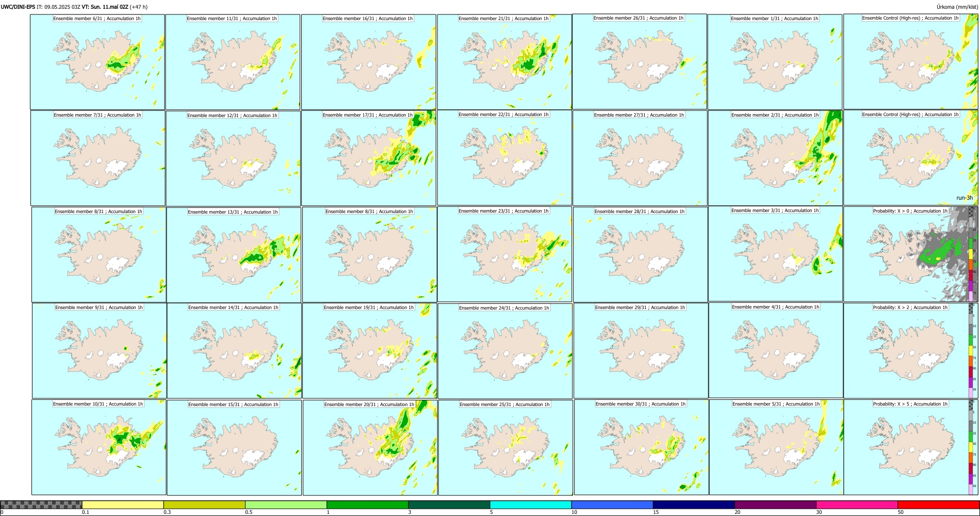Open the Ensemble member 11/31 map panel

233,62
